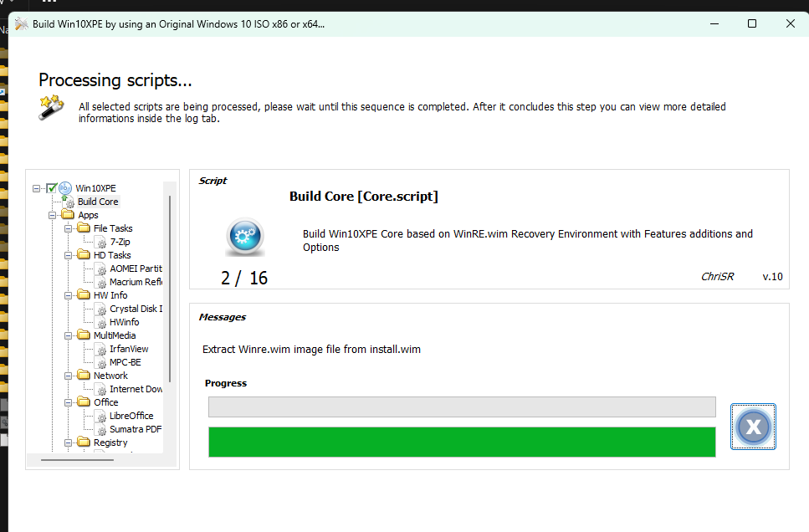Image resolution: width=809 pixels, height=532 pixels.
Task: Click the HD Tasks folder icon
Action: [84, 255]
